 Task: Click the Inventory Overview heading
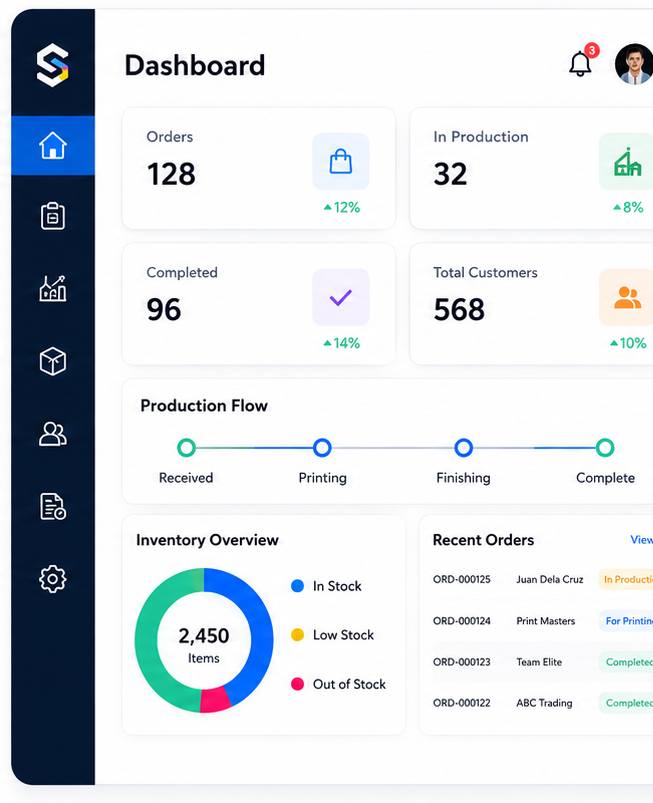point(207,540)
